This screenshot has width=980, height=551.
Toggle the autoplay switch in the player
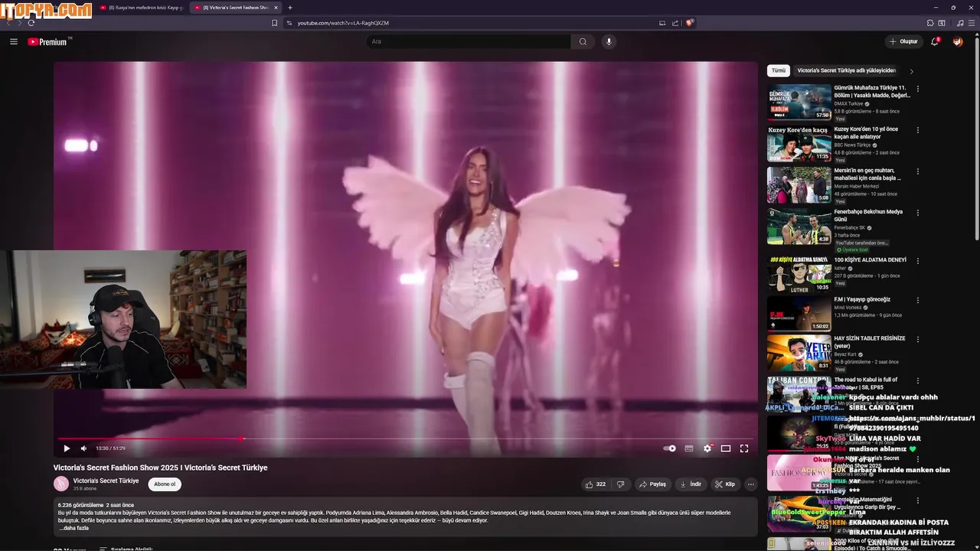pos(670,448)
